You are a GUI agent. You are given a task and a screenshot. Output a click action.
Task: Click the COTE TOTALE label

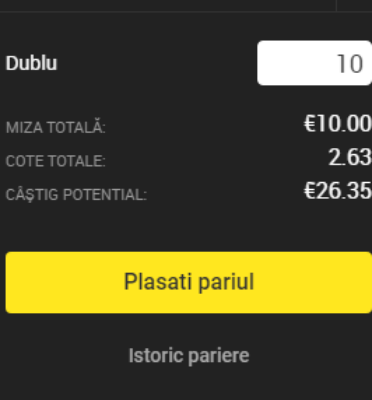point(56,161)
